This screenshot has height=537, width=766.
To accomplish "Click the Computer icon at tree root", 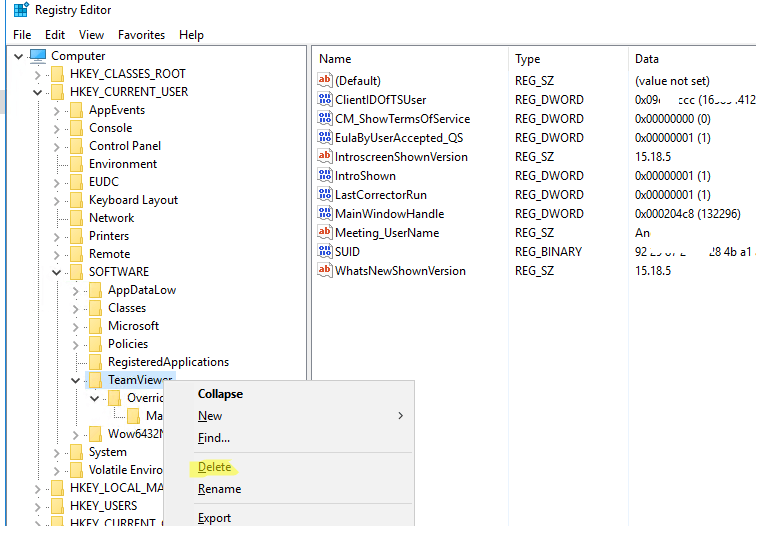I will click(38, 56).
